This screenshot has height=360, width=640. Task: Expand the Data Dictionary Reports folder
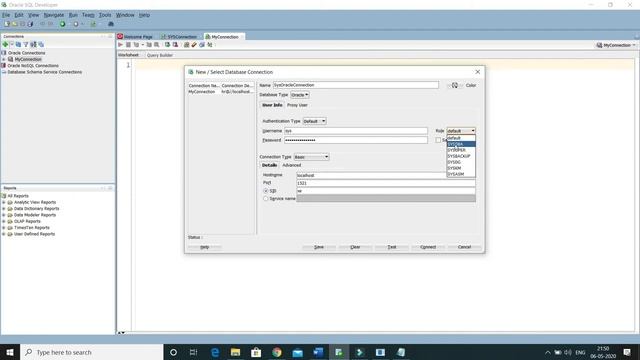(x=4, y=209)
